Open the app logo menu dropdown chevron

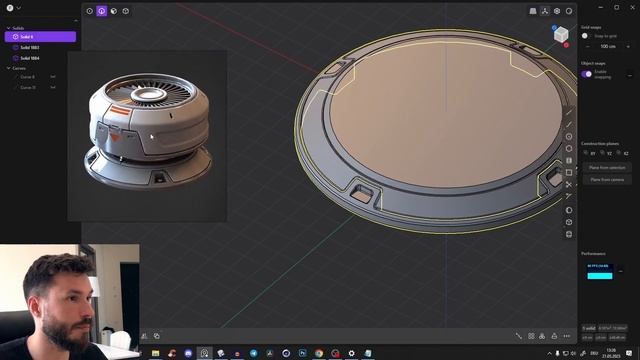[x=19, y=8]
